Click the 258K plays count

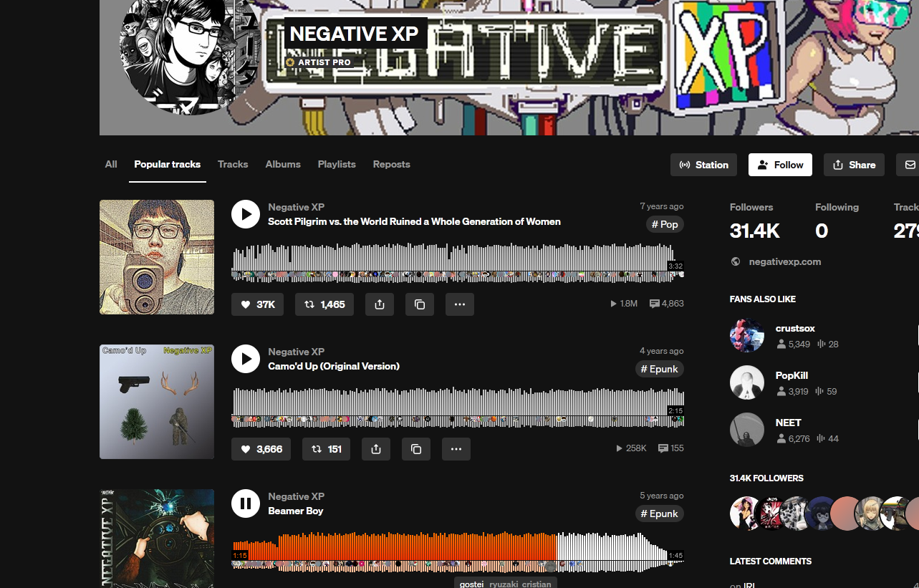pos(630,448)
